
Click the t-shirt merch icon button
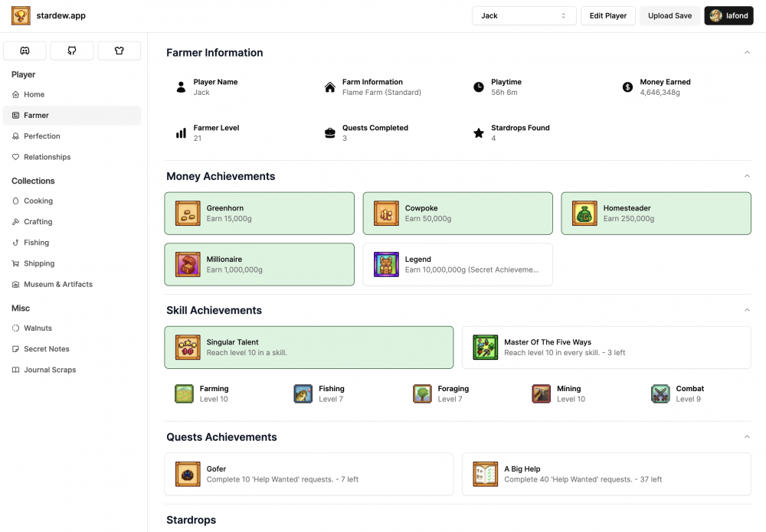pos(119,51)
